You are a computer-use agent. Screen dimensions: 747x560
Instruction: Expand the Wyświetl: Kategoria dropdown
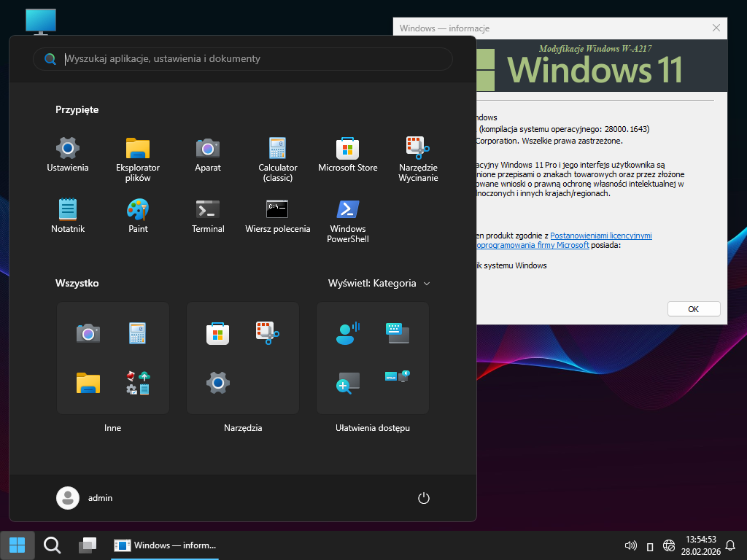coord(379,283)
